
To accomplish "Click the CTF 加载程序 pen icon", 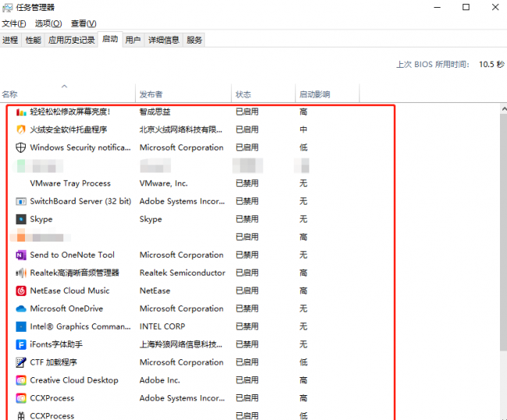I will 21,362.
